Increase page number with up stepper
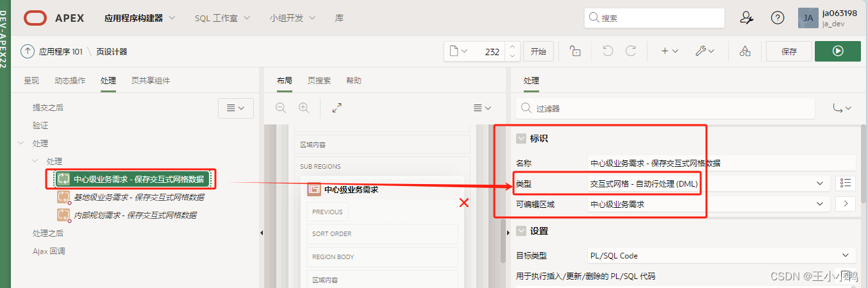 tap(512, 46)
